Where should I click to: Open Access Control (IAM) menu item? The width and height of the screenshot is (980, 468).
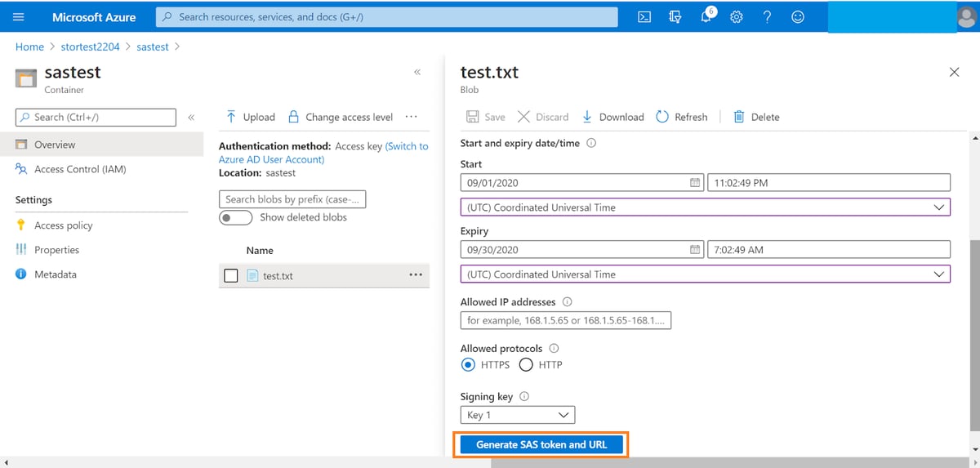coord(79,169)
